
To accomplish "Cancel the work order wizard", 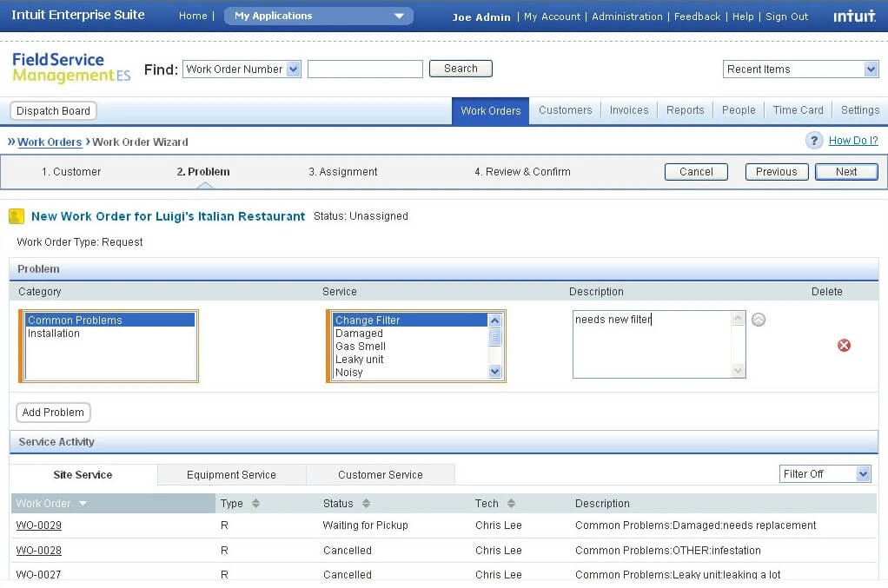I will (696, 172).
